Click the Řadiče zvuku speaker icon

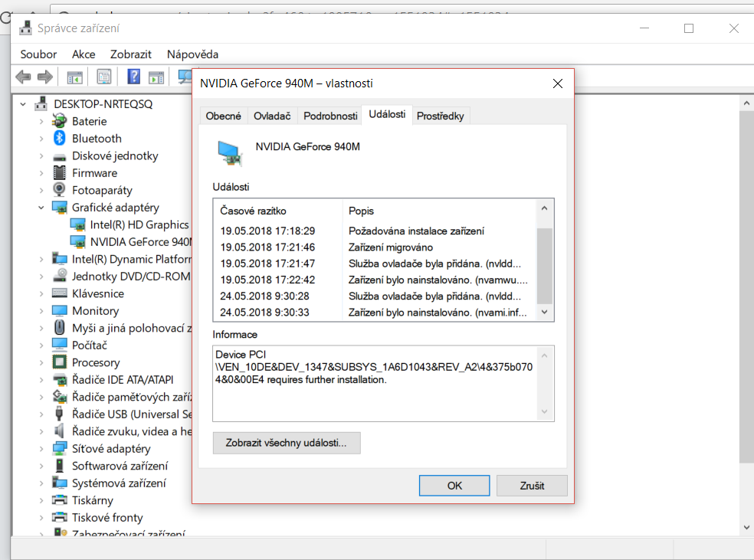(x=59, y=431)
